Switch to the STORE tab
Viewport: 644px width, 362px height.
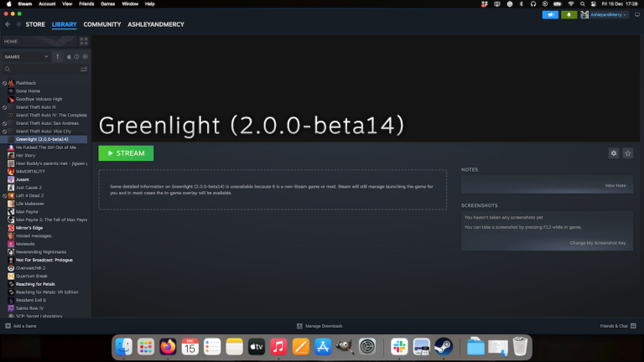click(x=35, y=24)
